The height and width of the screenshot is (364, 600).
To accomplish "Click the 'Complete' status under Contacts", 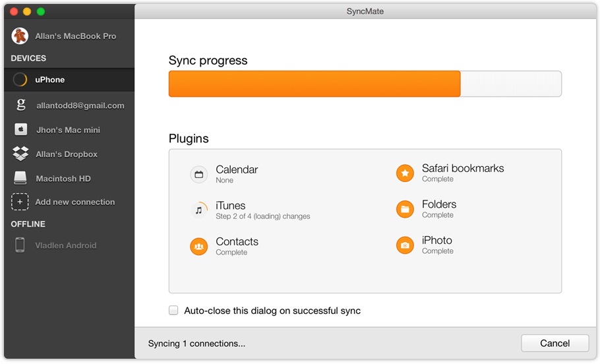I will pos(231,253).
